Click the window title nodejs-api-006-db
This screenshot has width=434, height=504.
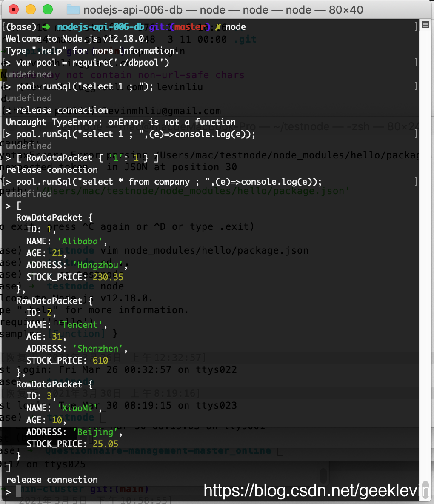point(133,10)
